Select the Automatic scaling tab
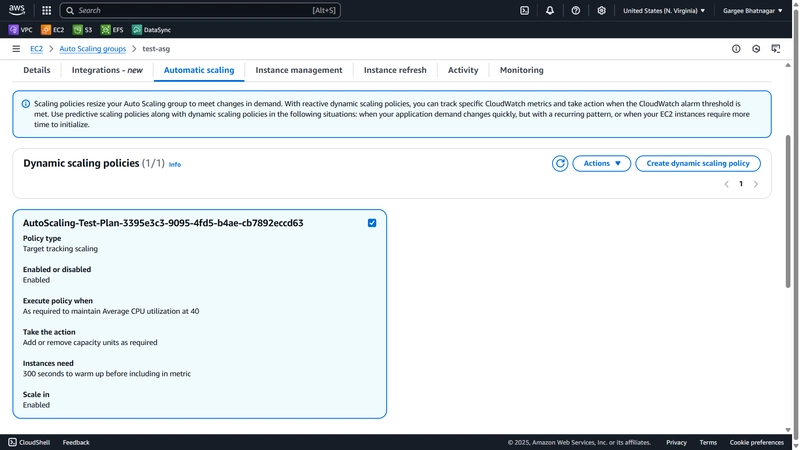The width and height of the screenshot is (800, 450). (199, 70)
